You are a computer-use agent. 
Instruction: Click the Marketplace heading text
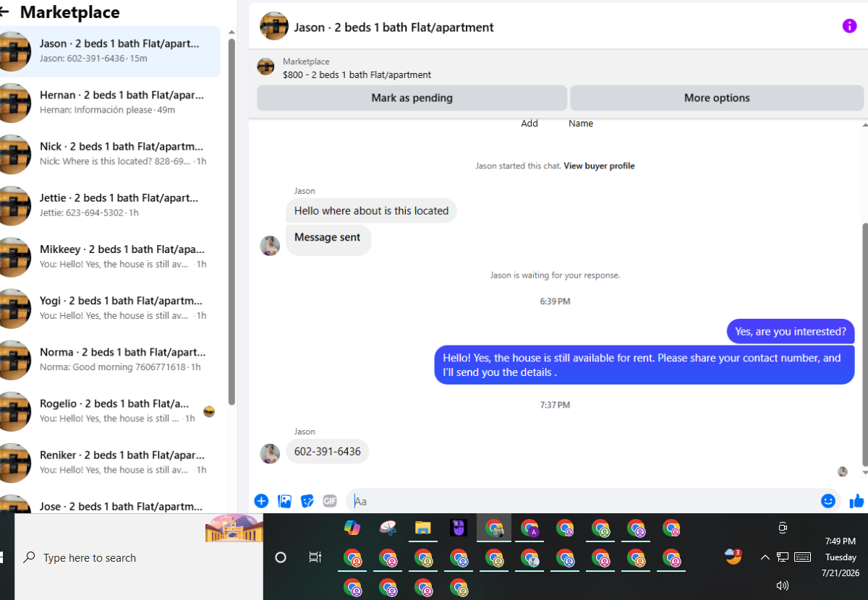[70, 12]
